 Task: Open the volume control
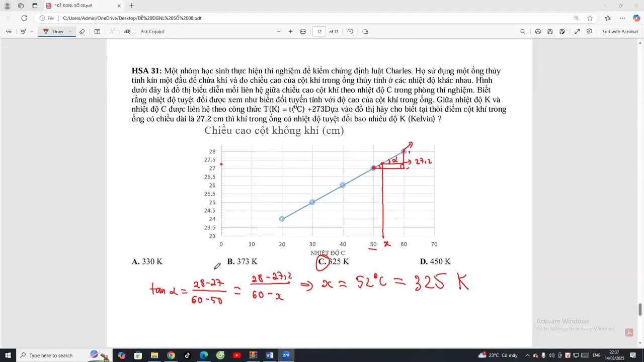[x=551, y=355]
